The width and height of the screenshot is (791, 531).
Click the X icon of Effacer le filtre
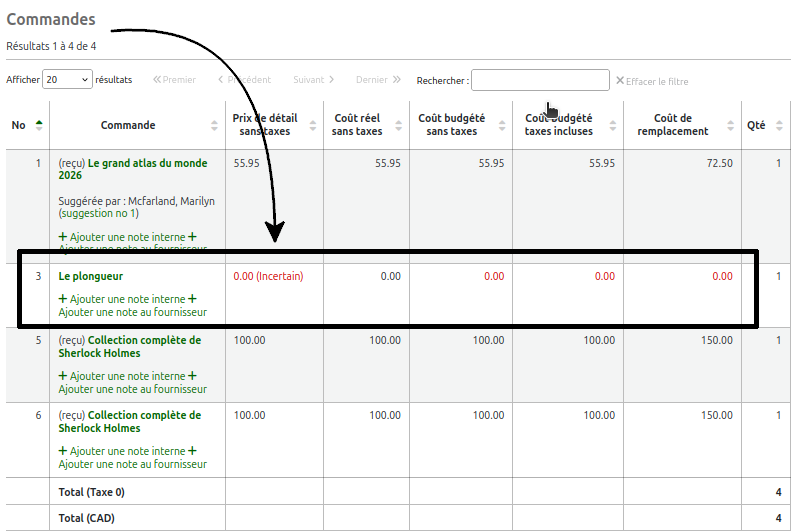pos(620,81)
